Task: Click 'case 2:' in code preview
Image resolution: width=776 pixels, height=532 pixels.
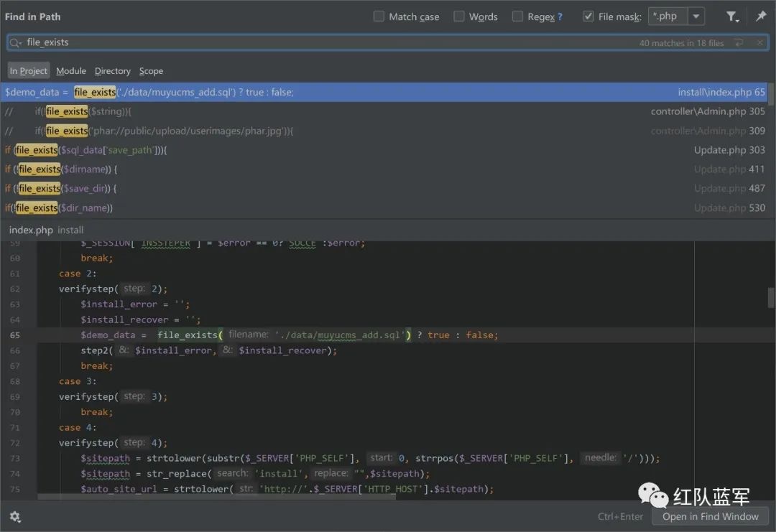Action: tap(78, 274)
